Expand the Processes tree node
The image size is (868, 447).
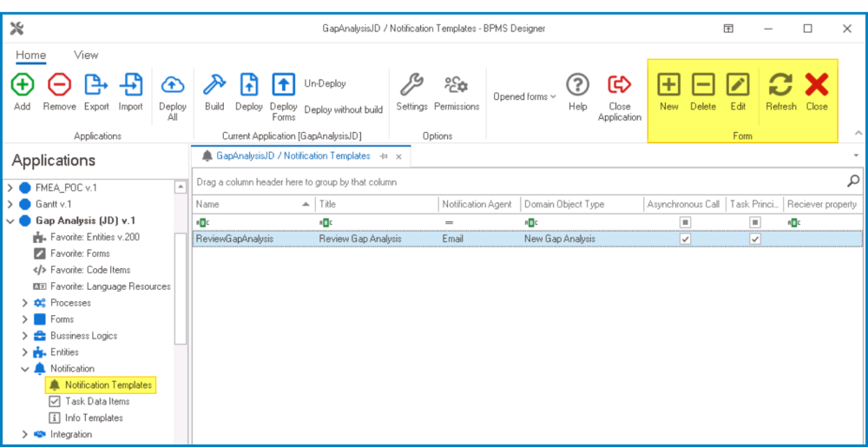24,303
